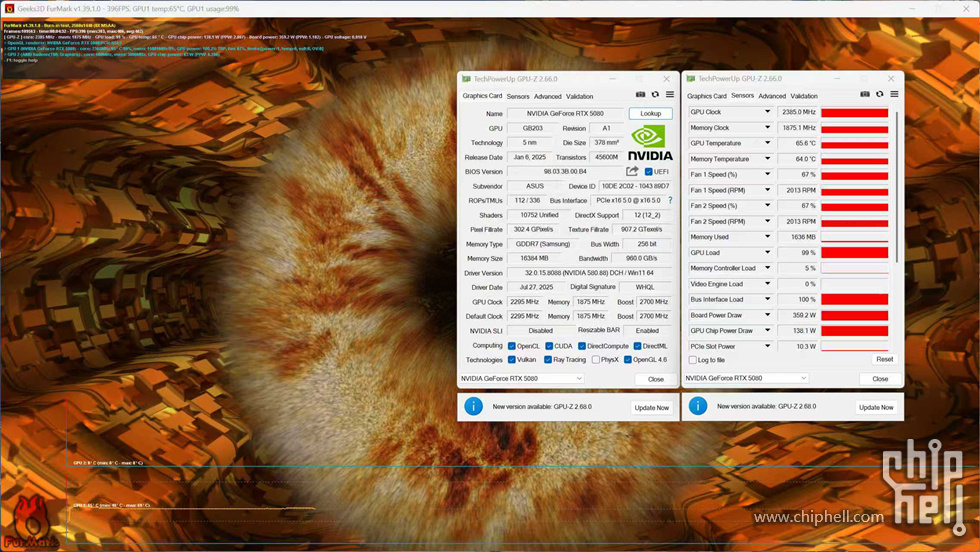The height and width of the screenshot is (552, 980).
Task: Click the sensors list vertical scrollbar
Action: [897, 188]
